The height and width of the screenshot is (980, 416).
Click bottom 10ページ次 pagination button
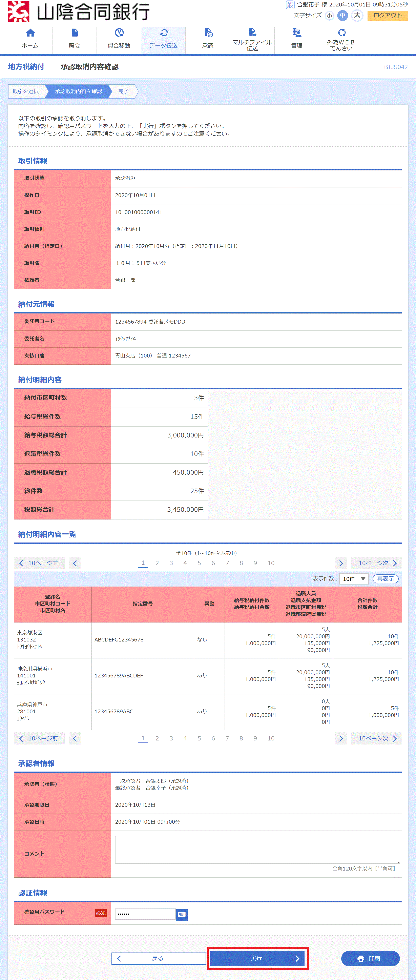(376, 738)
